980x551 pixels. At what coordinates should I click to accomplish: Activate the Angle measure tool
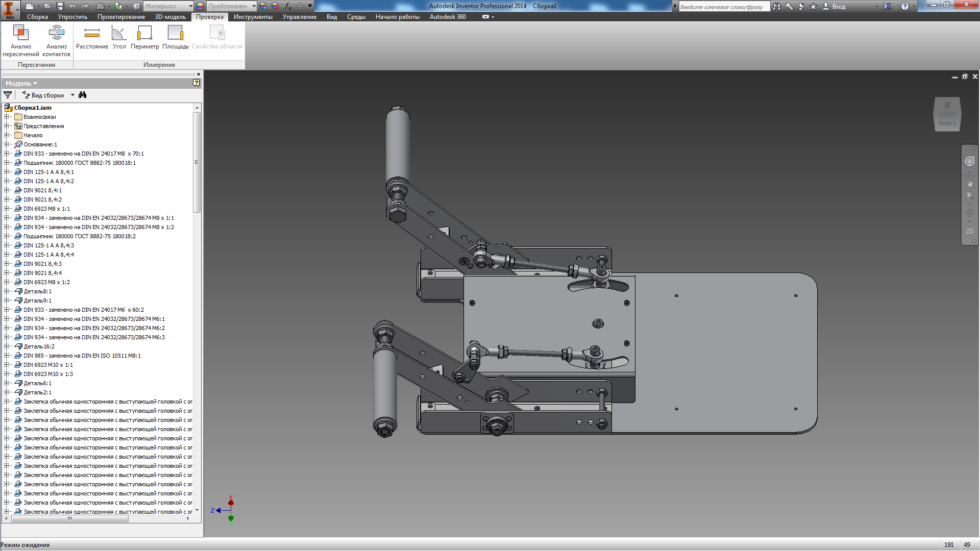(119, 37)
